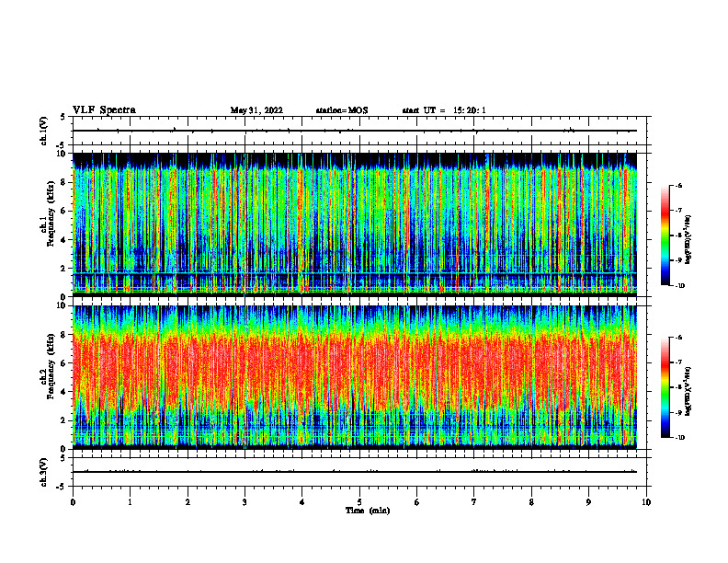Click the "-8" tick on ch.1 colorbar
The image size is (728, 563).
click(679, 236)
